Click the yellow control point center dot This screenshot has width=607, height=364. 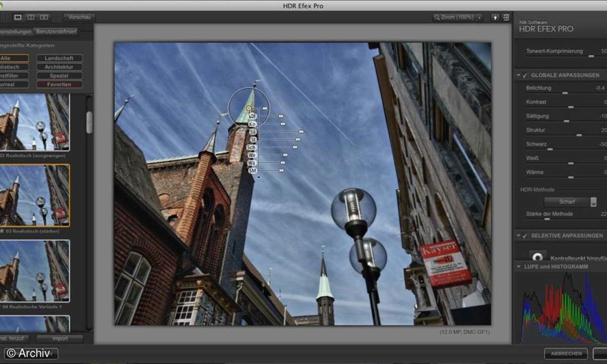pos(248,108)
